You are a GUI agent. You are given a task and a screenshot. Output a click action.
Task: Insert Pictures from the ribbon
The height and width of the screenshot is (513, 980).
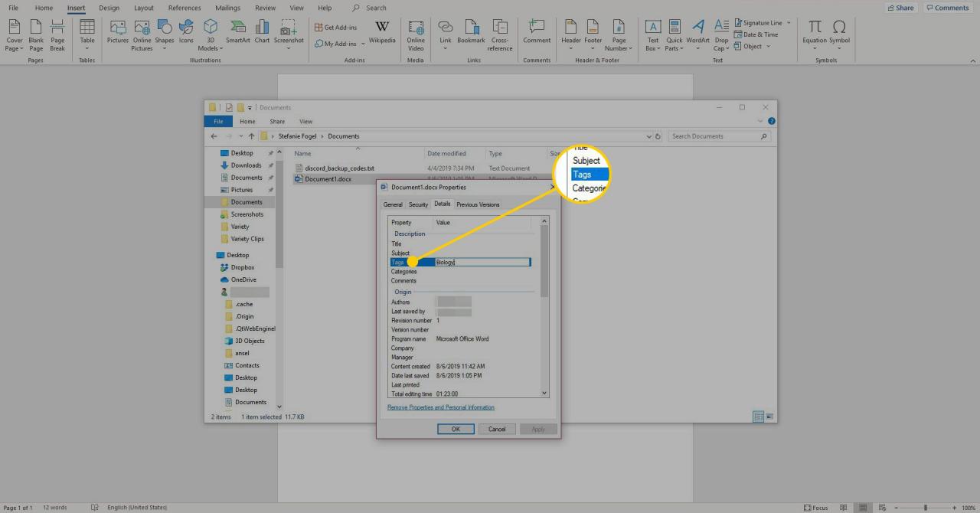click(x=118, y=32)
